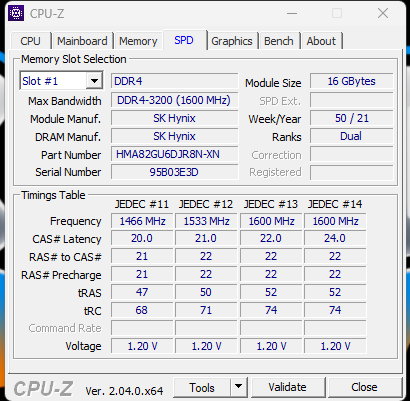Close the CPU-Z window with X
Screen dimensions: 410x401
(383, 14)
